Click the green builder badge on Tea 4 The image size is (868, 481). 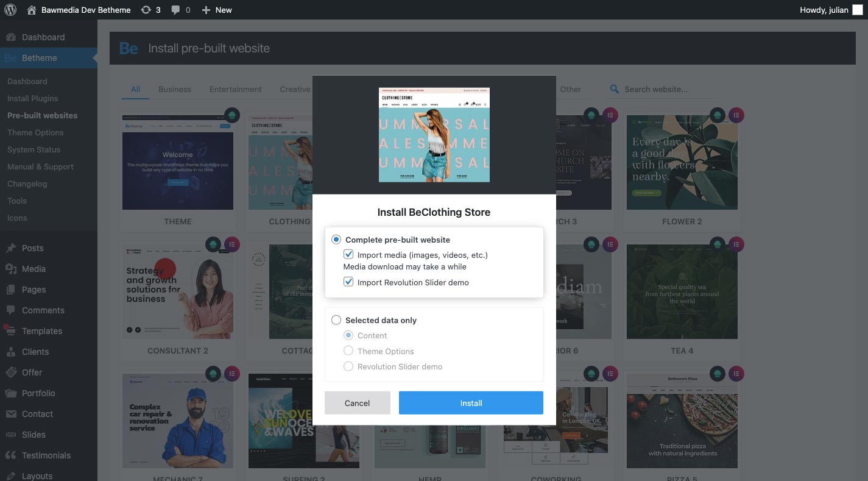(x=717, y=244)
